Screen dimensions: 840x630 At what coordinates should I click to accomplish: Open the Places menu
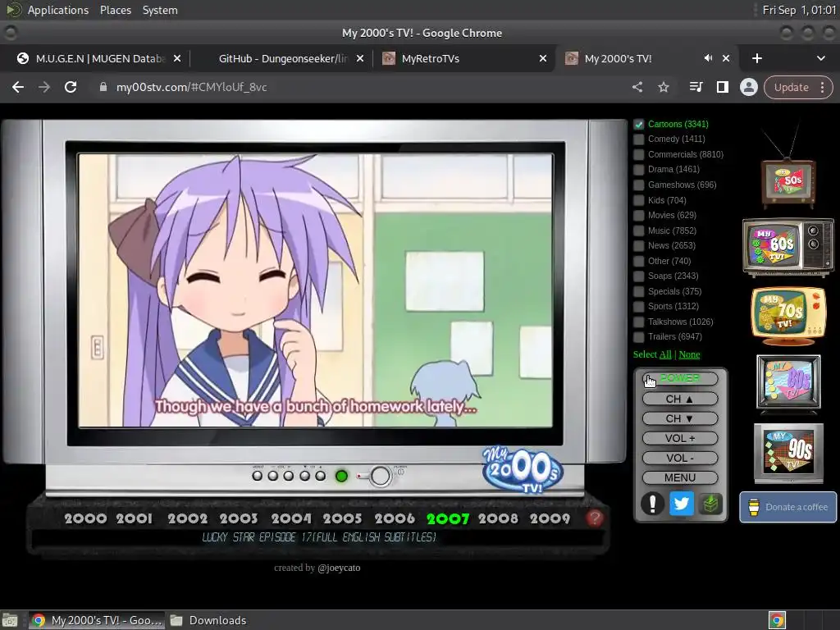click(115, 10)
